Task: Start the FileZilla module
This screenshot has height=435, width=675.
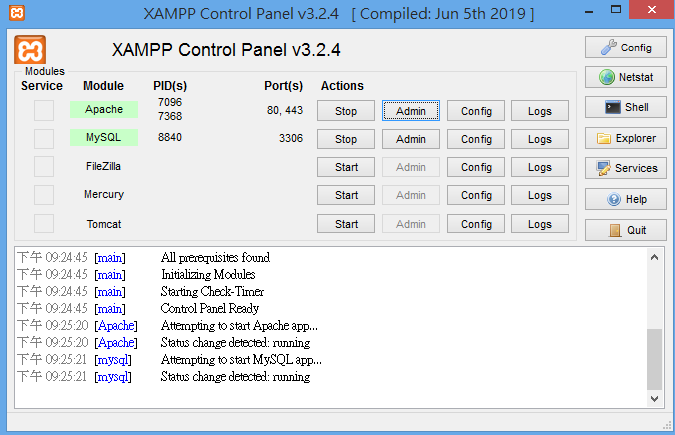Action: click(346, 167)
